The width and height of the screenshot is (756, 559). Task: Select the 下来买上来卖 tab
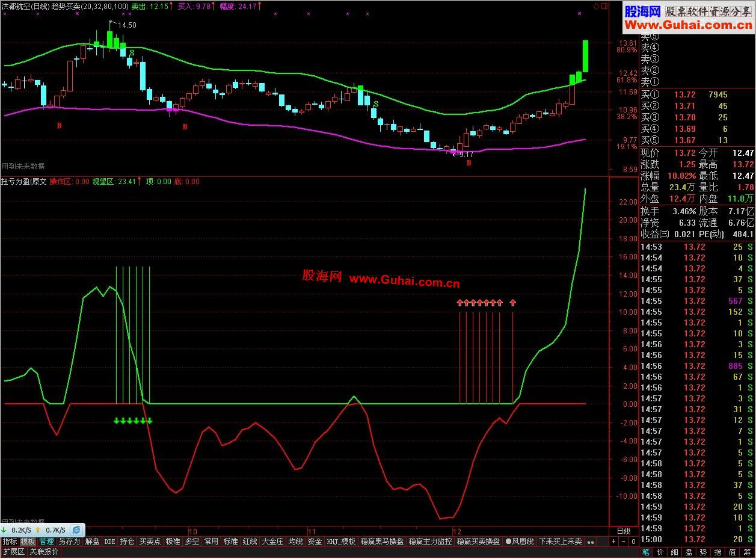click(x=561, y=542)
